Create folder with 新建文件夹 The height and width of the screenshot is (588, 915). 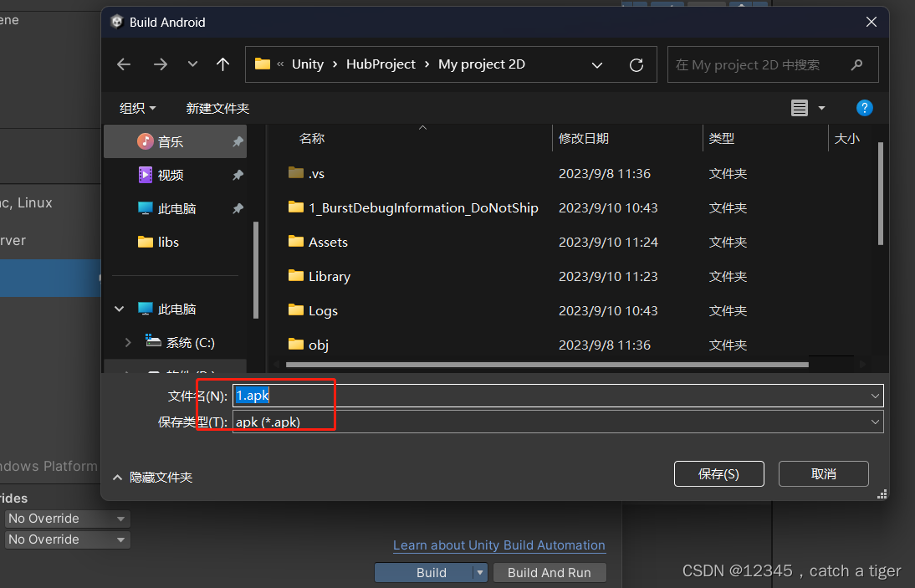pos(217,108)
